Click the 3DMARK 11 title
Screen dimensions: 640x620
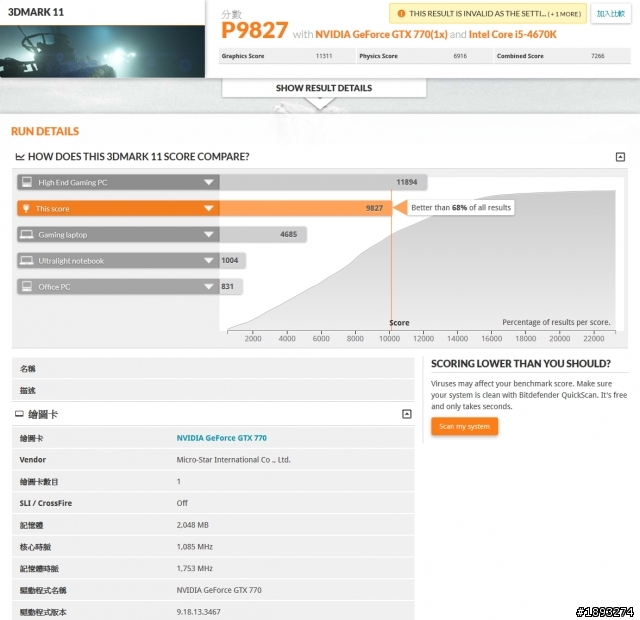pyautogui.click(x=36, y=12)
